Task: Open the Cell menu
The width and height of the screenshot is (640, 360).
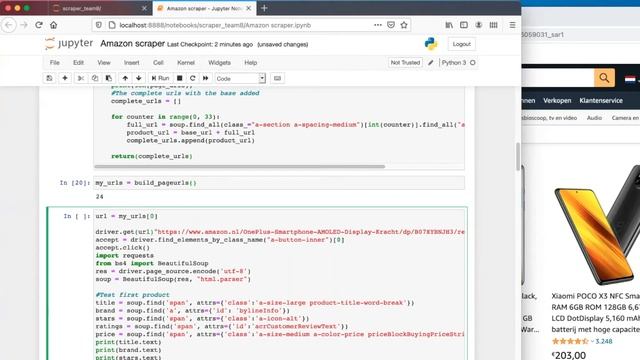Action: pos(158,62)
